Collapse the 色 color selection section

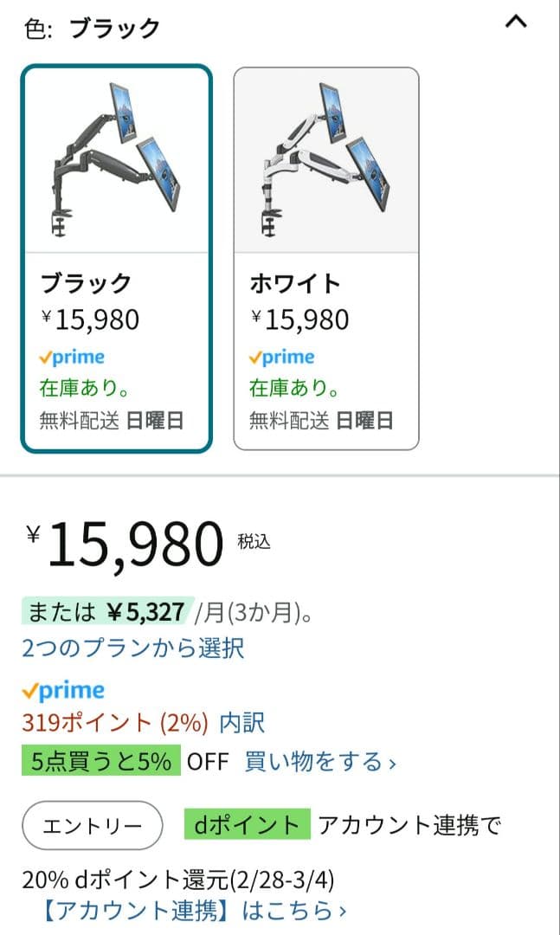pos(516,22)
